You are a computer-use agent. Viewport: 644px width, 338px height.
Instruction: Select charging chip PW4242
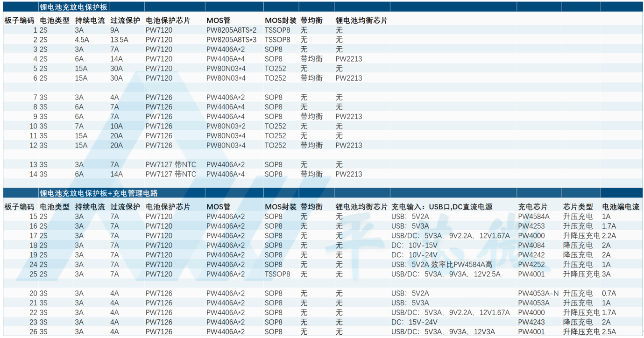click(531, 255)
